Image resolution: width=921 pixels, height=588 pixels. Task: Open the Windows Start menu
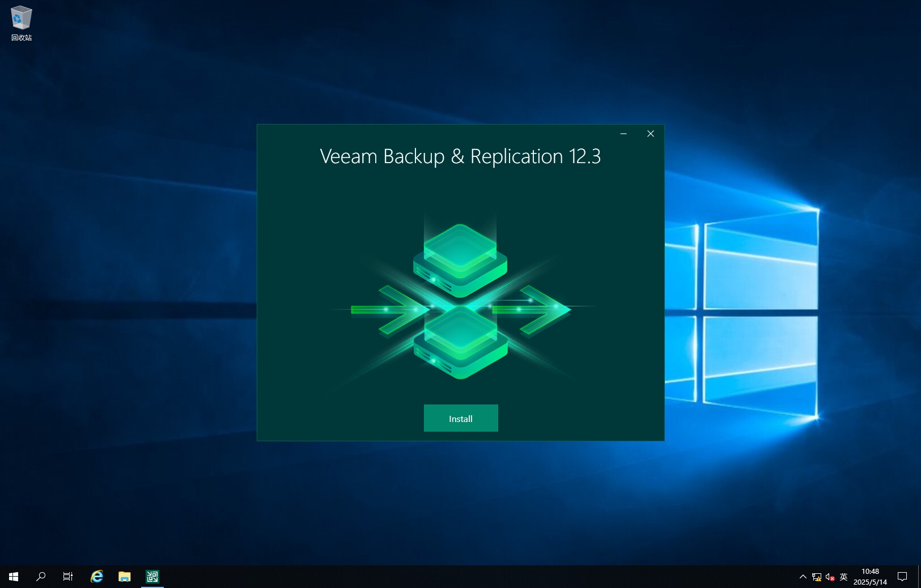point(14,577)
